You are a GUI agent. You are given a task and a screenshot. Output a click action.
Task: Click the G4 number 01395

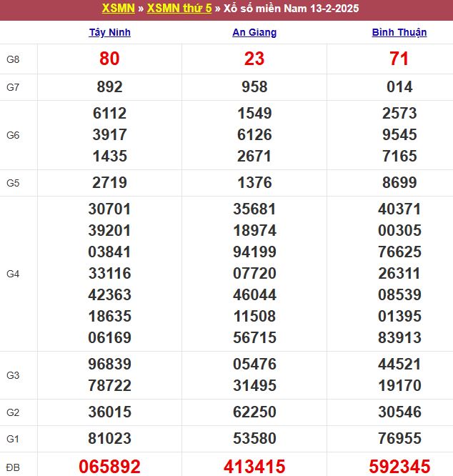pos(399,316)
